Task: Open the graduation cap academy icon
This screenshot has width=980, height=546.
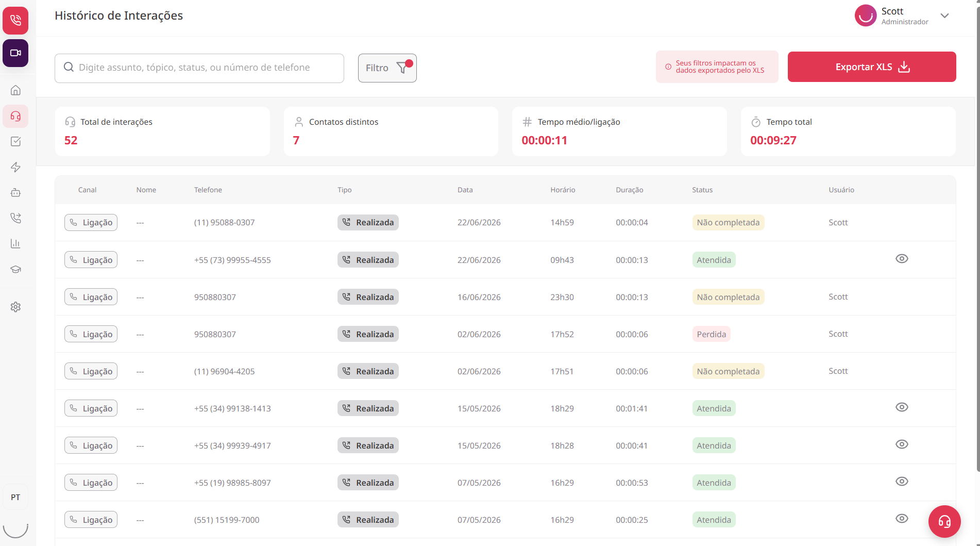Action: point(15,269)
